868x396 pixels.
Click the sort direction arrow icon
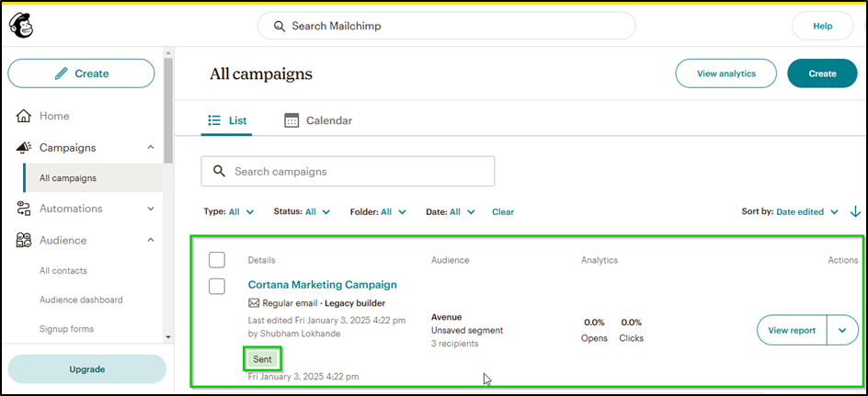click(x=855, y=211)
